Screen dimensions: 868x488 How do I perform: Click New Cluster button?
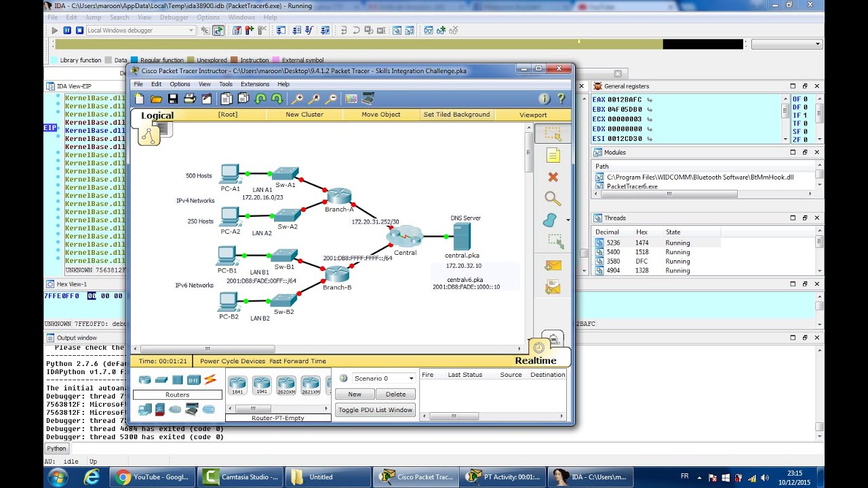[304, 115]
